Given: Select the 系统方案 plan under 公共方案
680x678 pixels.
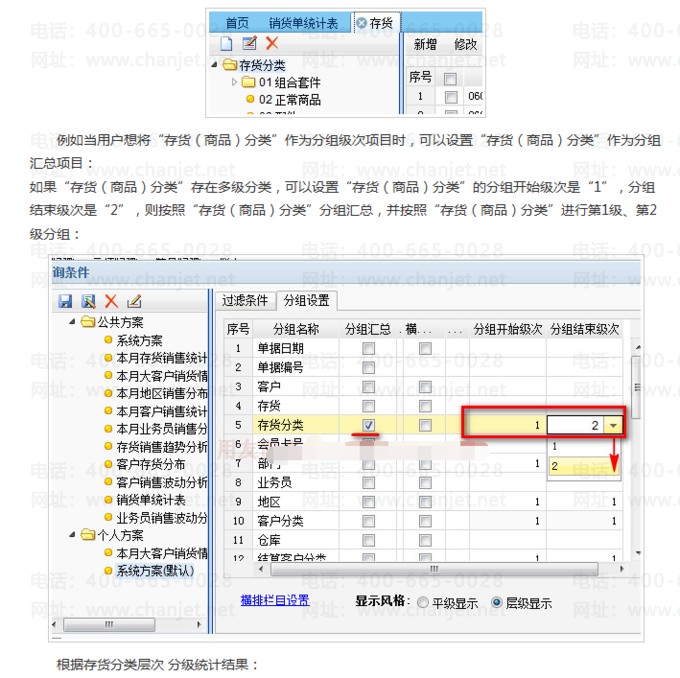Looking at the screenshot, I should pos(139,341).
